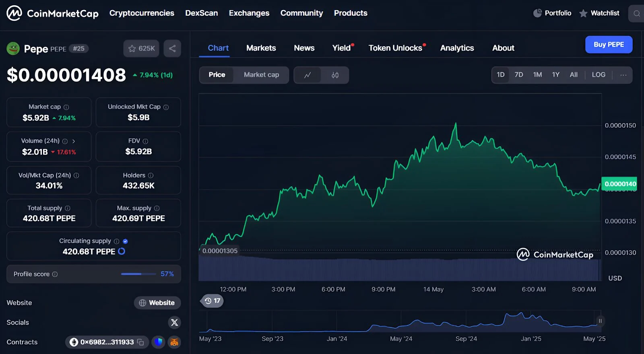Screen dimensions: 644x354
Task: Add Pepe to watchlist with star button
Action: pos(141,49)
